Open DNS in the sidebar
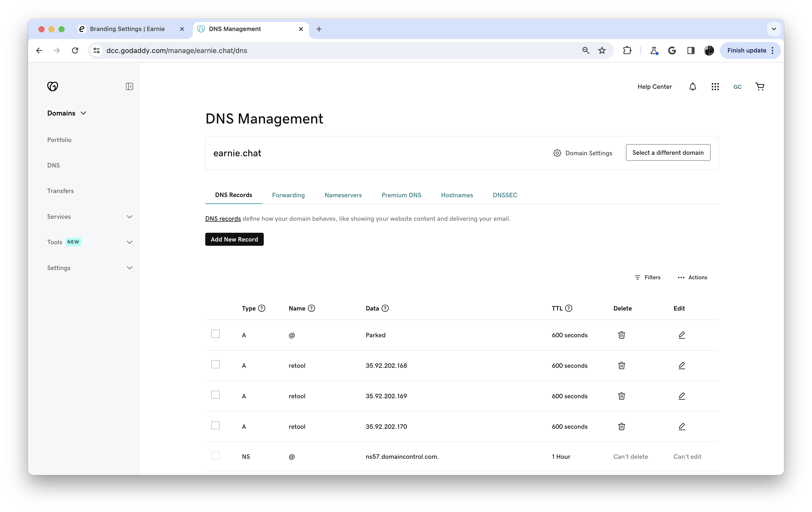812x512 pixels. (x=53, y=165)
